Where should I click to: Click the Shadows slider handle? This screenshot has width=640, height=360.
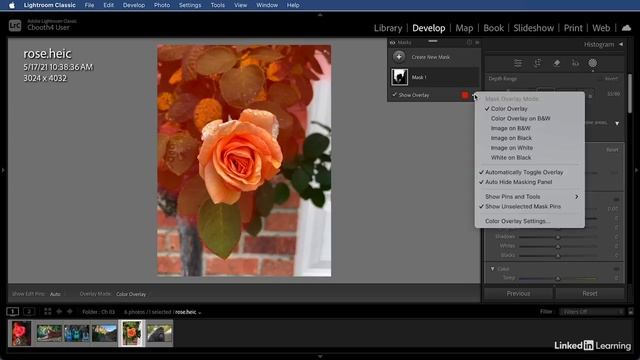(558, 237)
